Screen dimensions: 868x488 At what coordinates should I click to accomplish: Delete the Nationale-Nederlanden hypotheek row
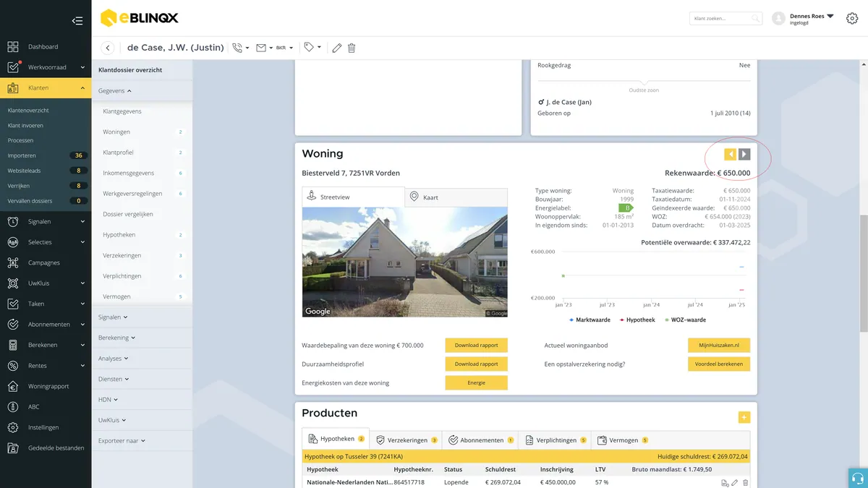point(746,482)
